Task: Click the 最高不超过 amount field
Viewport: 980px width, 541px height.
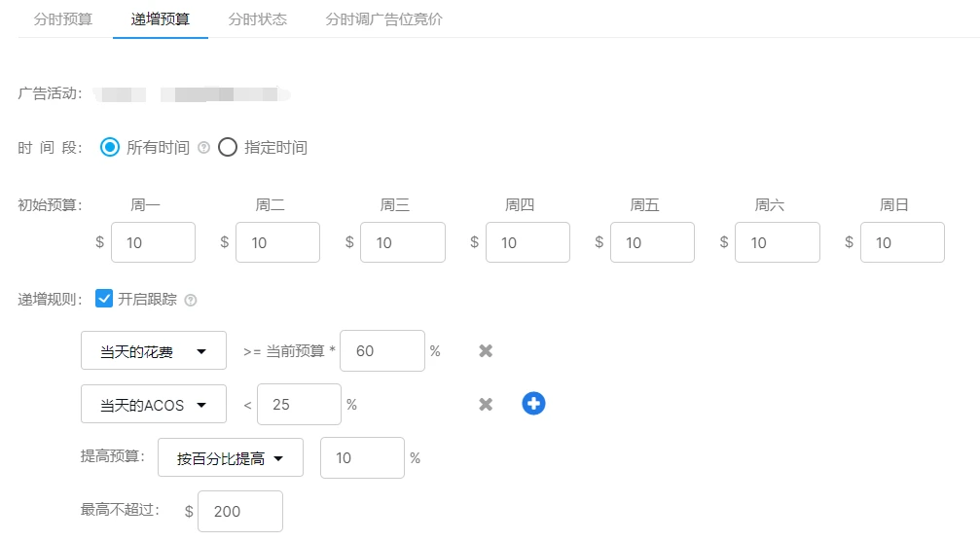Action: pyautogui.click(x=239, y=511)
